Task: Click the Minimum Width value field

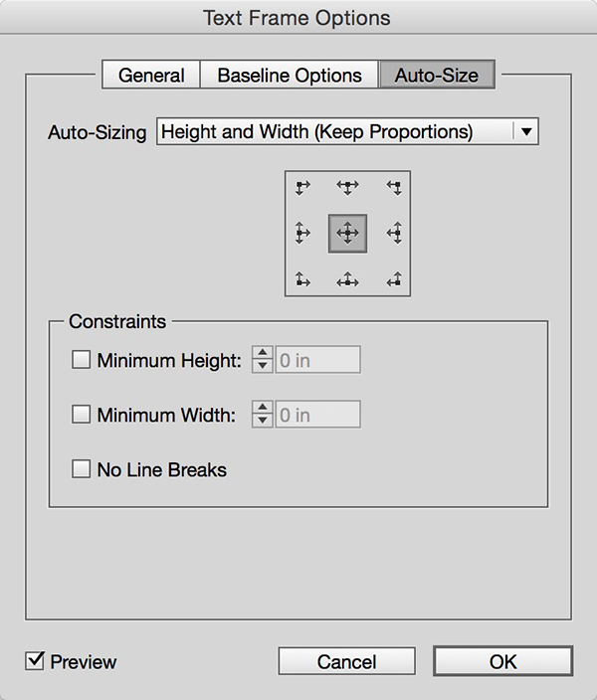Action: [x=317, y=415]
